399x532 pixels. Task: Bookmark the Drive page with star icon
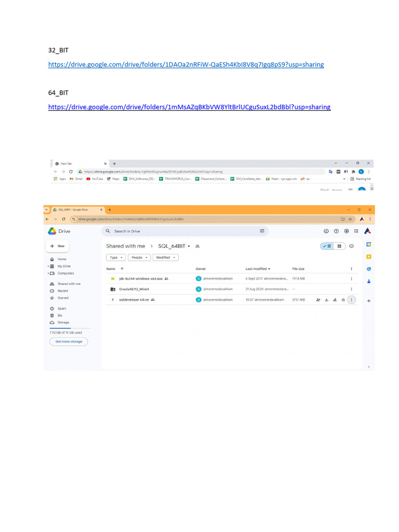click(350, 219)
